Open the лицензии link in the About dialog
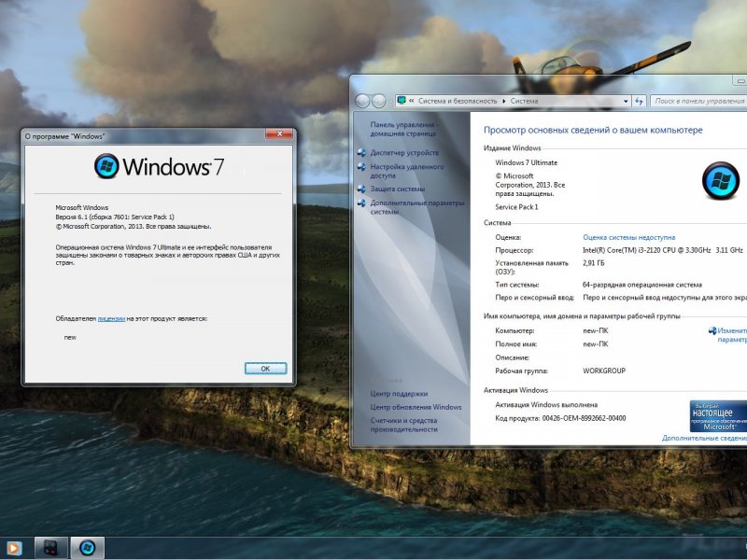 (x=111, y=318)
